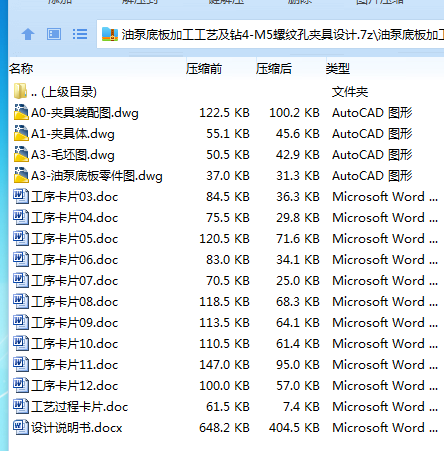Viewport: 444px width, 451px height.
Task: Click the archive path address field
Action: [x=271, y=34]
